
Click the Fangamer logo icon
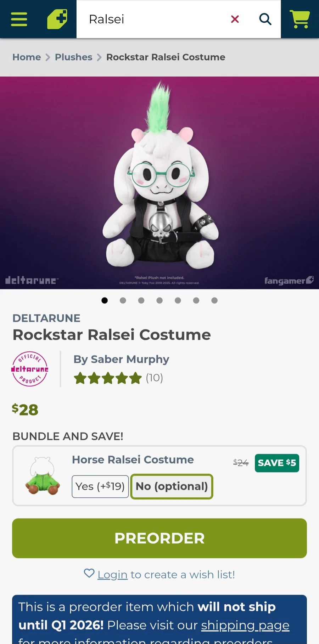tap(57, 19)
